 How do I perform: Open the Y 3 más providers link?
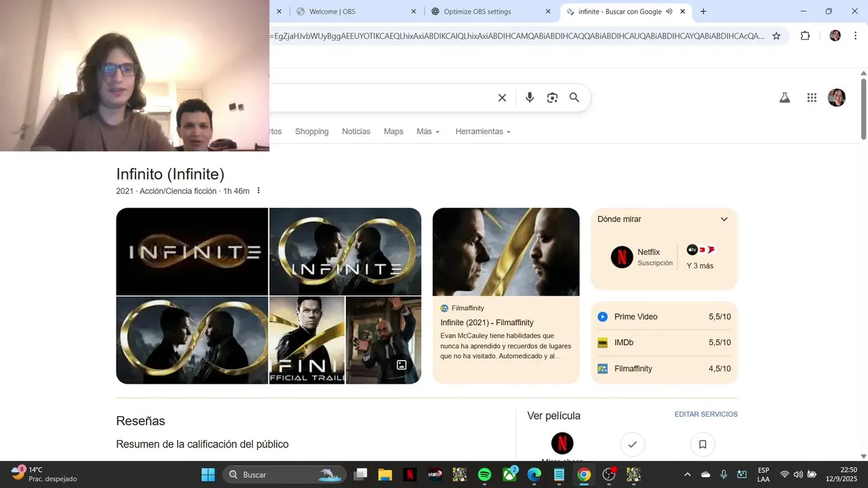[x=701, y=257]
